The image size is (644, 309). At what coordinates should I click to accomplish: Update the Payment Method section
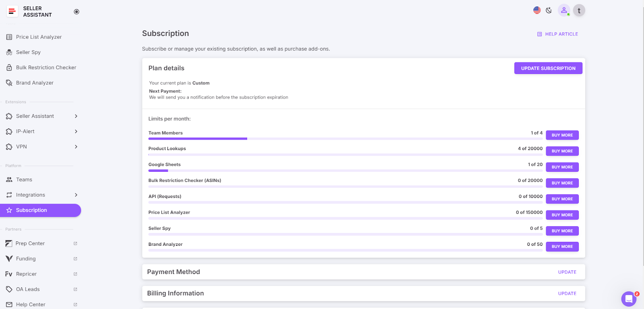click(x=567, y=272)
